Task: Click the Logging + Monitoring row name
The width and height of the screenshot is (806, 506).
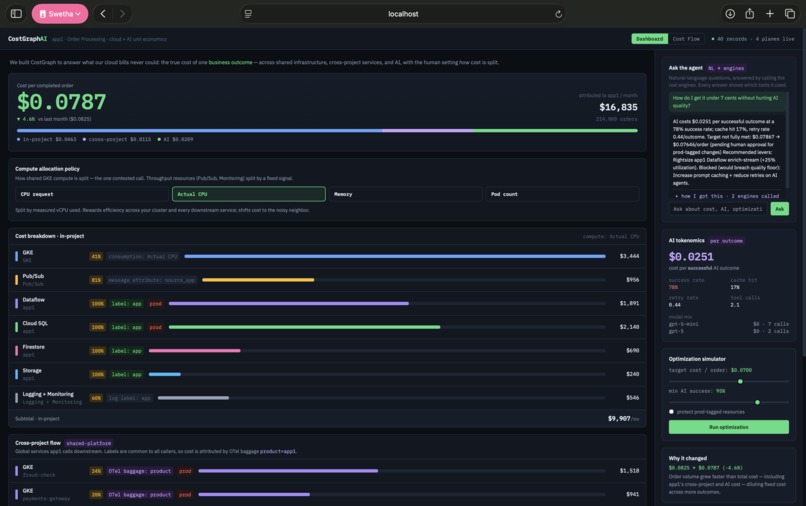Action: [48, 394]
